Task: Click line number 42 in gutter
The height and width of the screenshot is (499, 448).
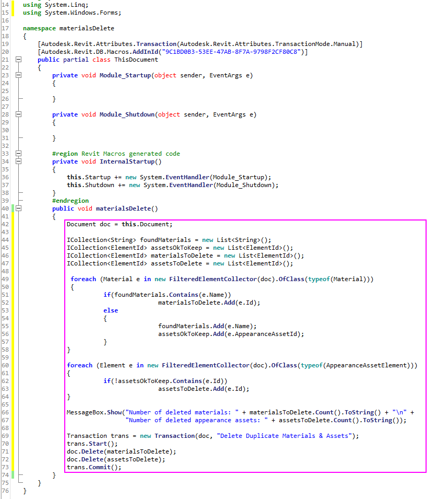Action: [5, 224]
